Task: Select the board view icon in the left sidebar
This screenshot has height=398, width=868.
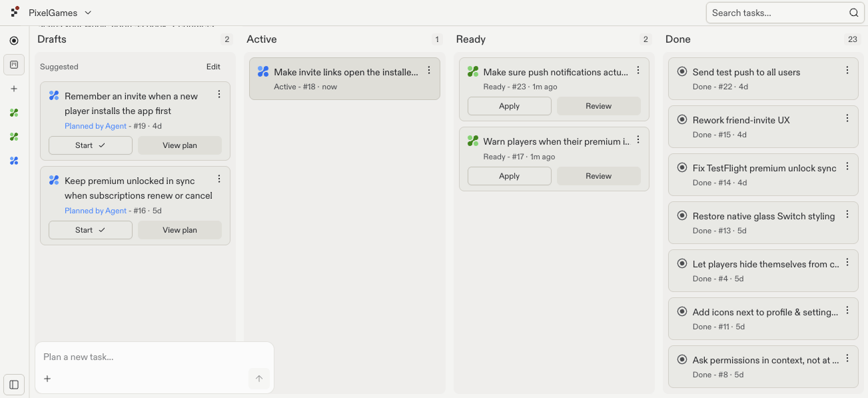Action: pos(14,65)
